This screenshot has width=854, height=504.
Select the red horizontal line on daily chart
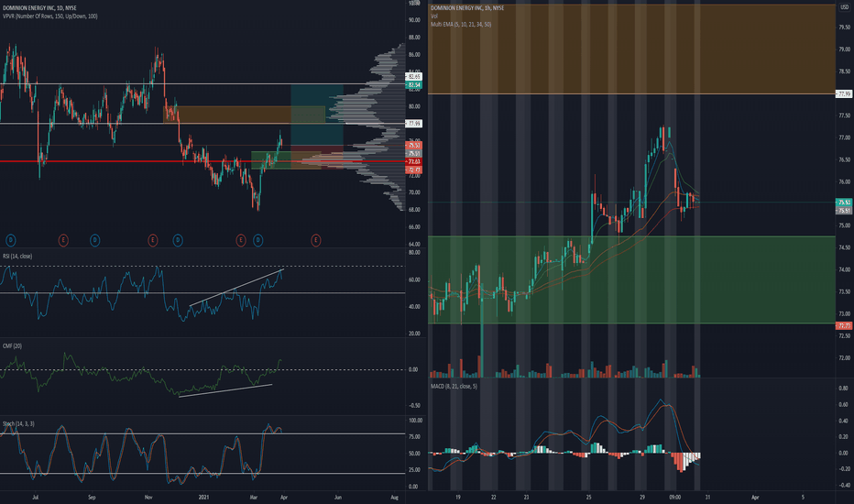tap(203, 161)
